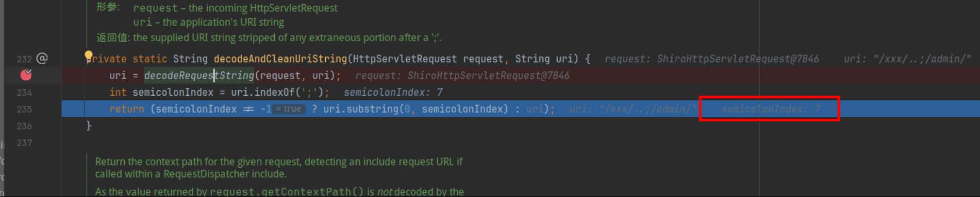The image size is (980, 197).
Task: Click the 'return' keyword on the highlighted line
Action: (126, 109)
